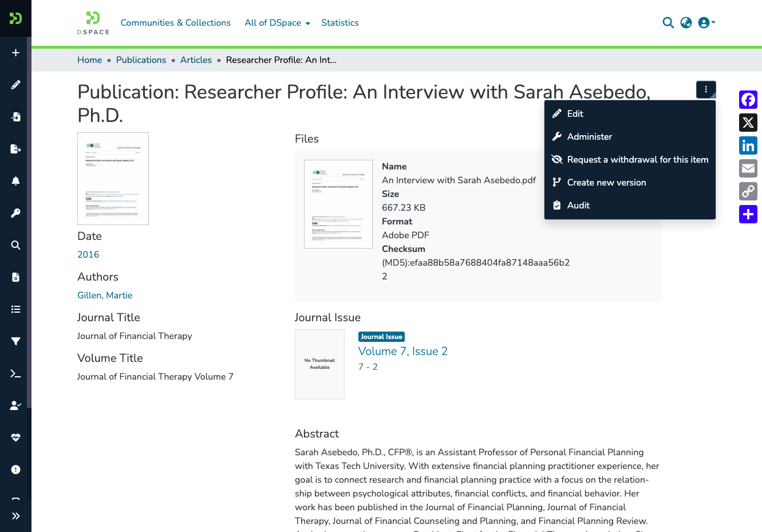This screenshot has height=532, width=762.
Task: Share the publication on LinkedIn
Action: click(x=748, y=145)
